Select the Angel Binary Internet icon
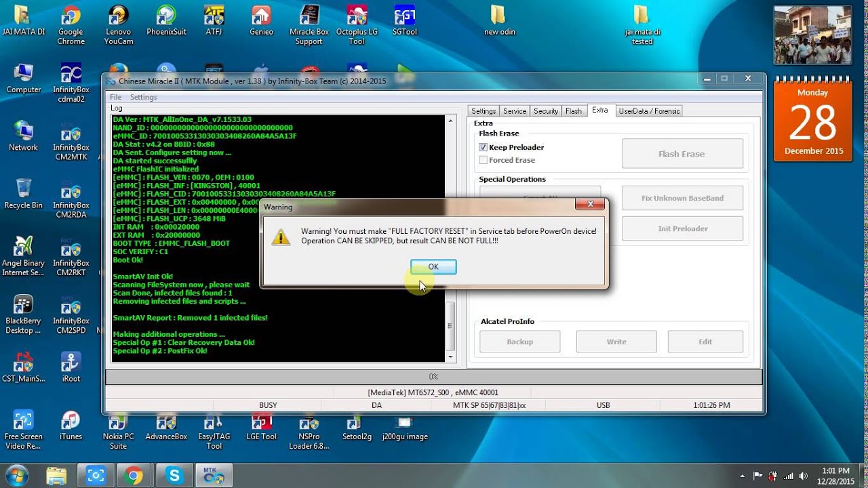Image resolution: width=868 pixels, height=488 pixels. [23, 257]
